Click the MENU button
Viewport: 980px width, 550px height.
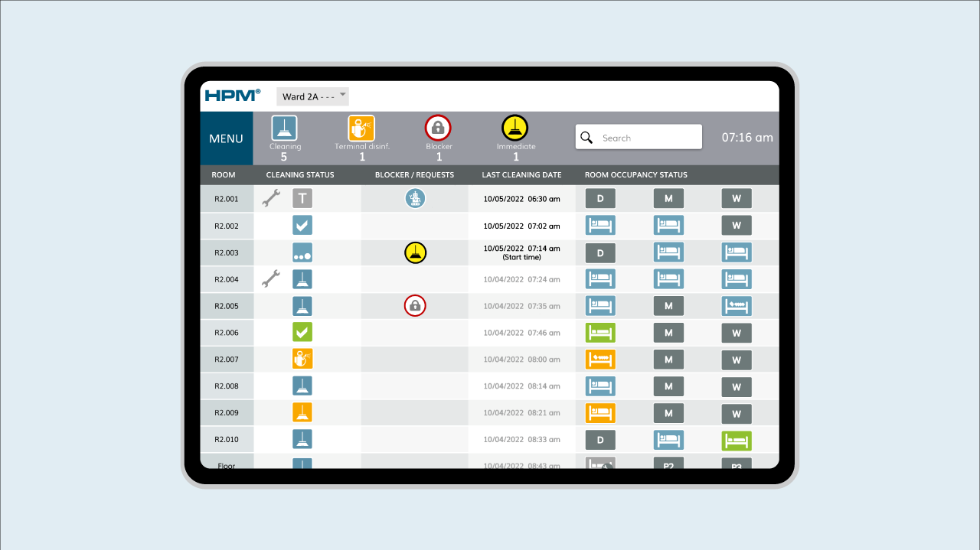(x=226, y=138)
